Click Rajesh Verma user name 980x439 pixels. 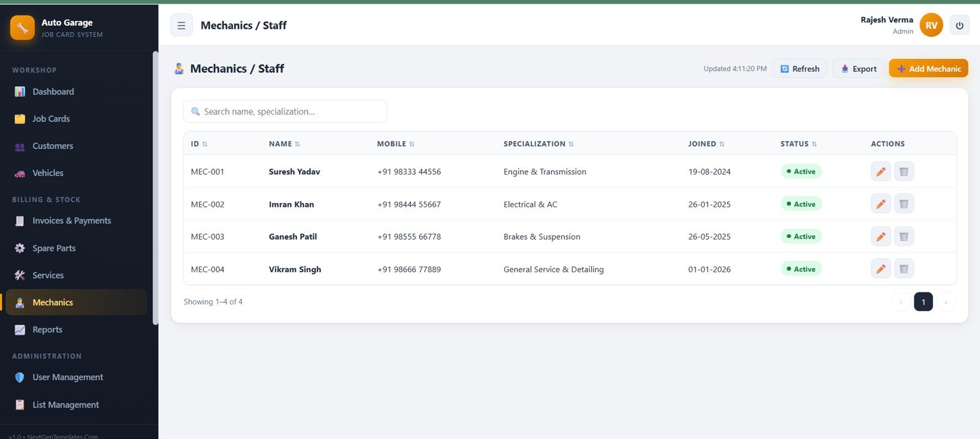[887, 20]
